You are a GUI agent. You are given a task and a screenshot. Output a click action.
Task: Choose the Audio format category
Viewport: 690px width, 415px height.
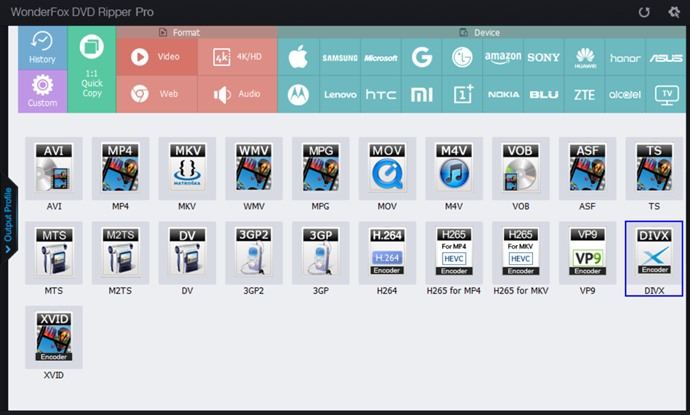238,94
